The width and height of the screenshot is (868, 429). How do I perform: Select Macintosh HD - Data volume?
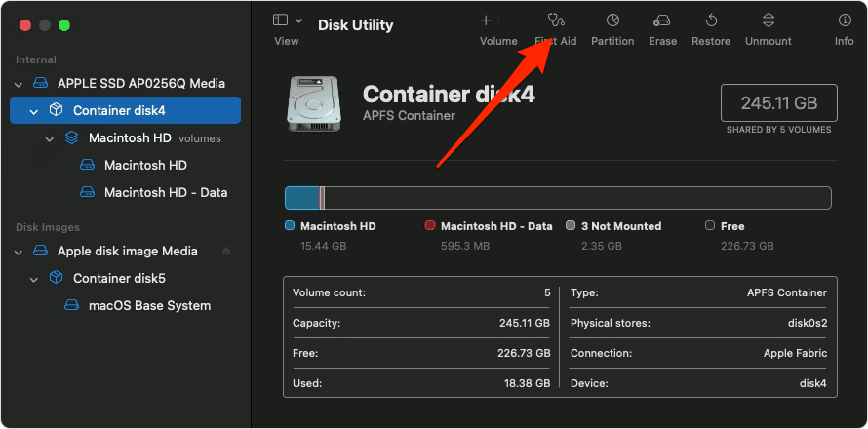[165, 193]
